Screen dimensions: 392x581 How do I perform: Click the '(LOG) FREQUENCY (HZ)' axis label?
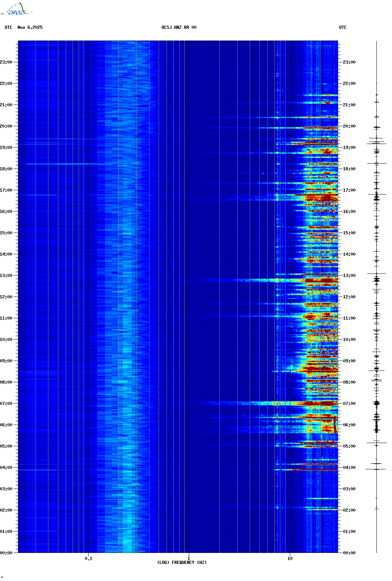(x=182, y=563)
